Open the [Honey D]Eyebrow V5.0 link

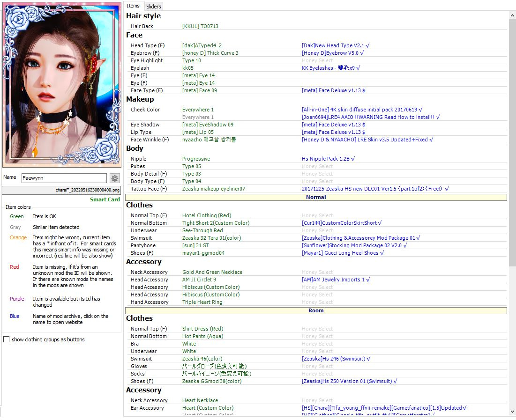[332, 53]
